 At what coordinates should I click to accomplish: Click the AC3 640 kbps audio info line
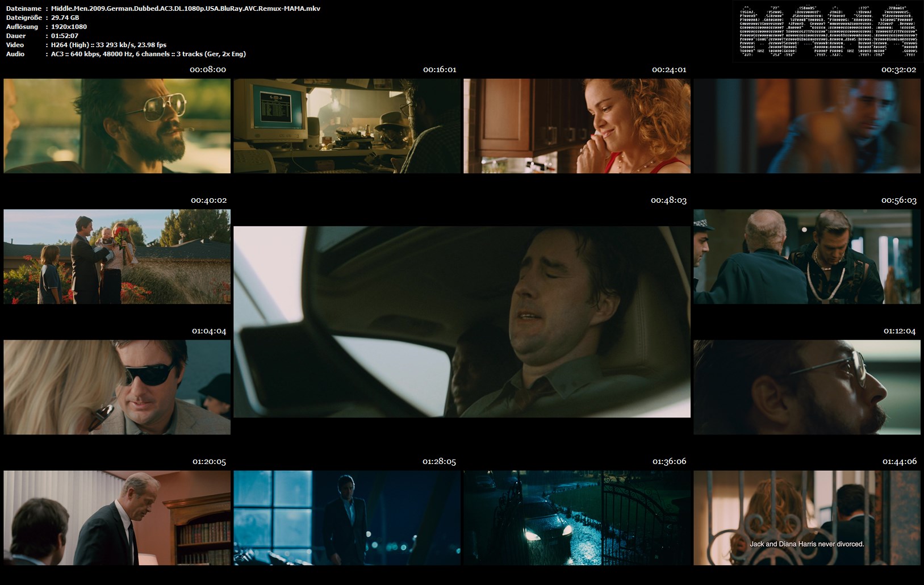pyautogui.click(x=148, y=54)
